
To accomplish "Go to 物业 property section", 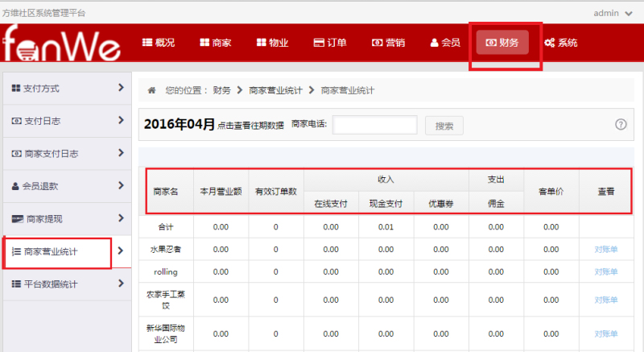I will coord(272,43).
